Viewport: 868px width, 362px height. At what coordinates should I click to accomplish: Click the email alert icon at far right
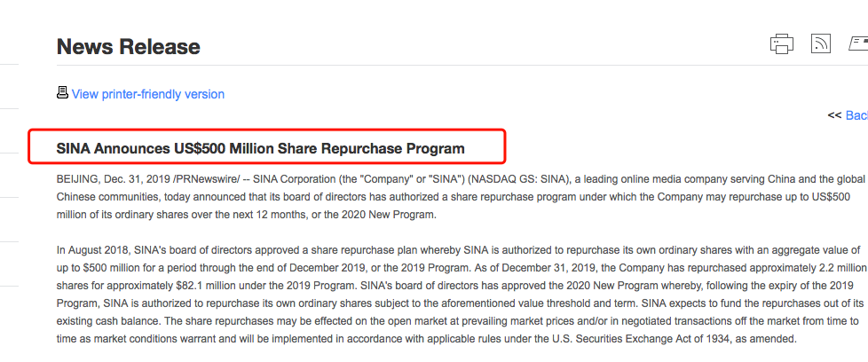pos(858,43)
